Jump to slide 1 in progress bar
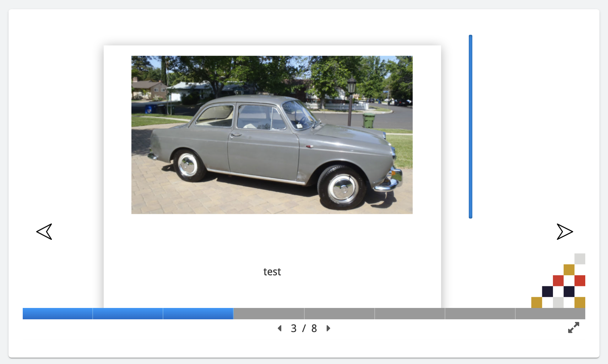This screenshot has width=608, height=364. tap(58, 314)
